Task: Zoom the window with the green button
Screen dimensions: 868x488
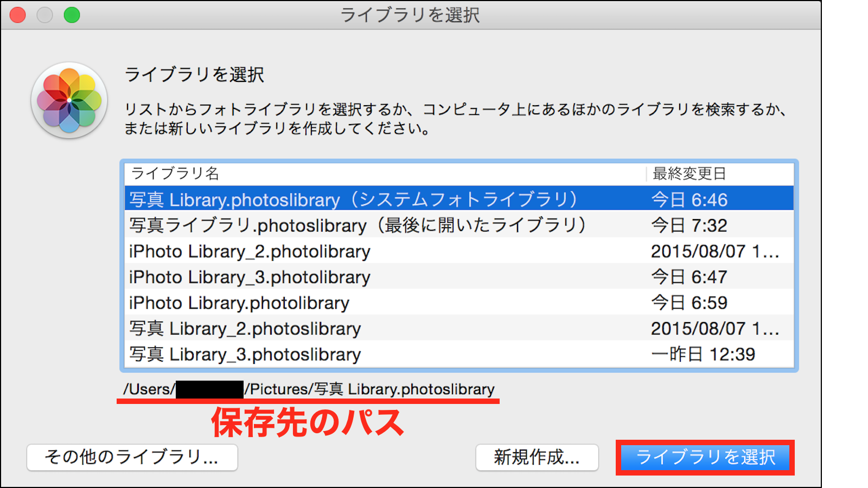Action: [x=72, y=15]
